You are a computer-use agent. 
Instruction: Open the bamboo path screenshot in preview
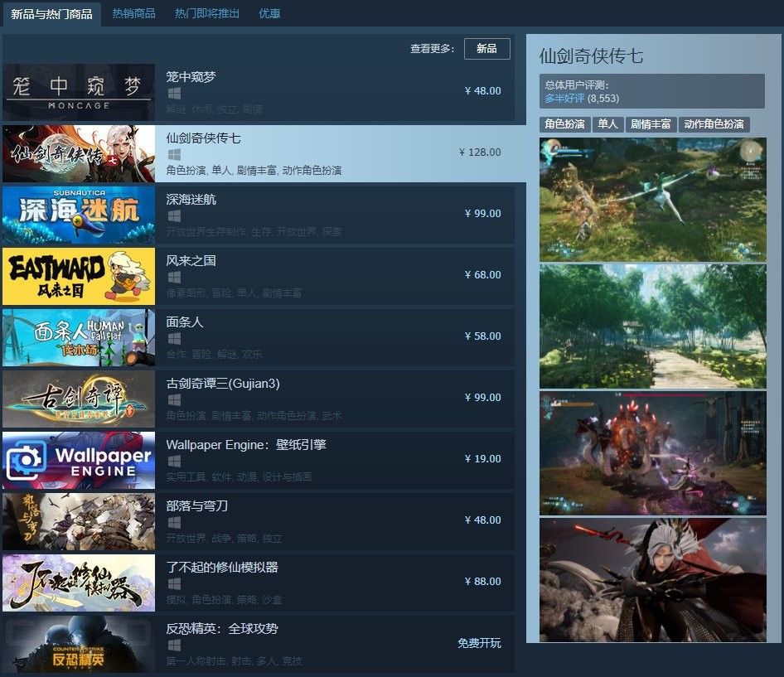(x=652, y=326)
